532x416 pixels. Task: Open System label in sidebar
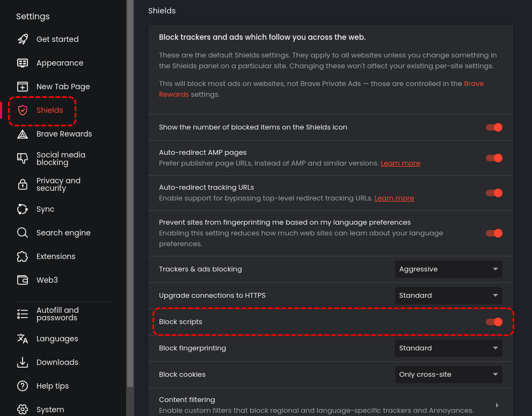click(50, 410)
